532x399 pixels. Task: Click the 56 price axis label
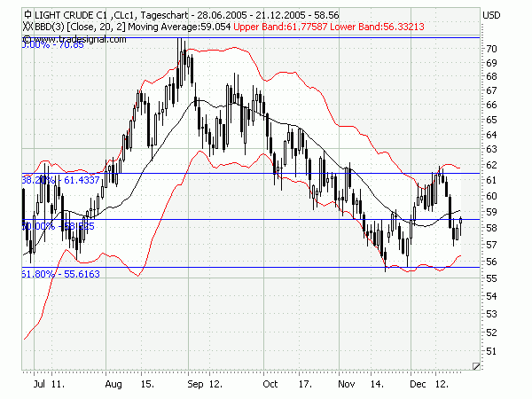pyautogui.click(x=491, y=262)
